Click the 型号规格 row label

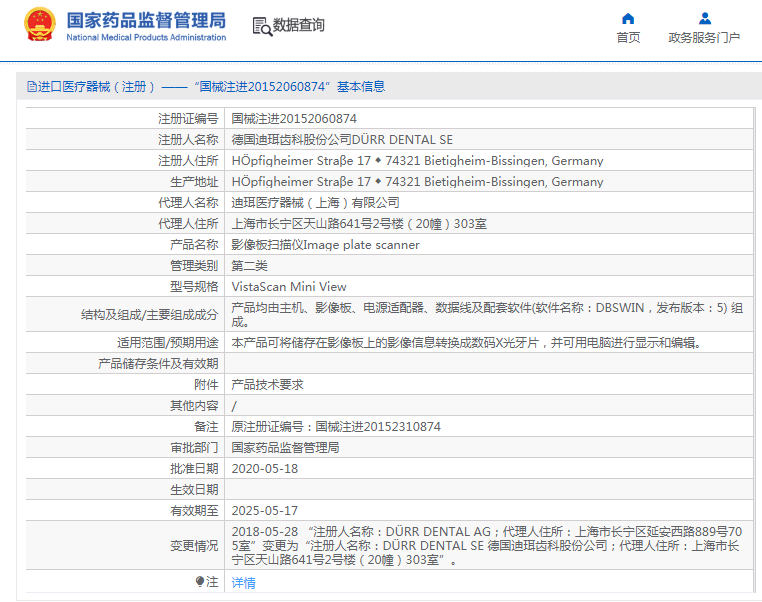click(x=194, y=287)
